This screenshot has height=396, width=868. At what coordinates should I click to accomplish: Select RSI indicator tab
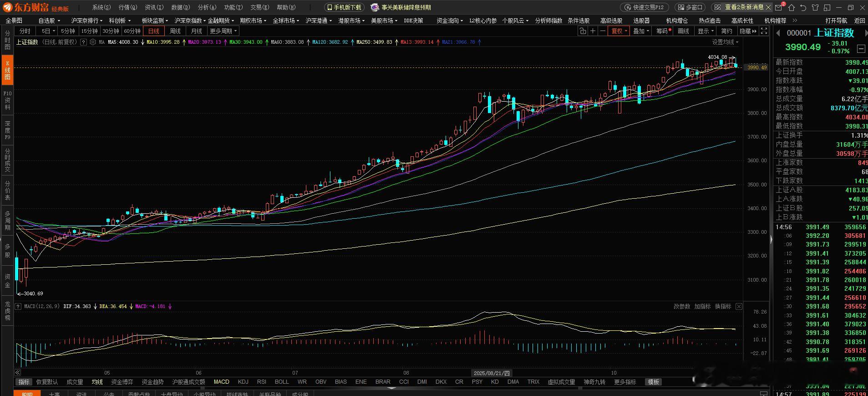click(262, 382)
